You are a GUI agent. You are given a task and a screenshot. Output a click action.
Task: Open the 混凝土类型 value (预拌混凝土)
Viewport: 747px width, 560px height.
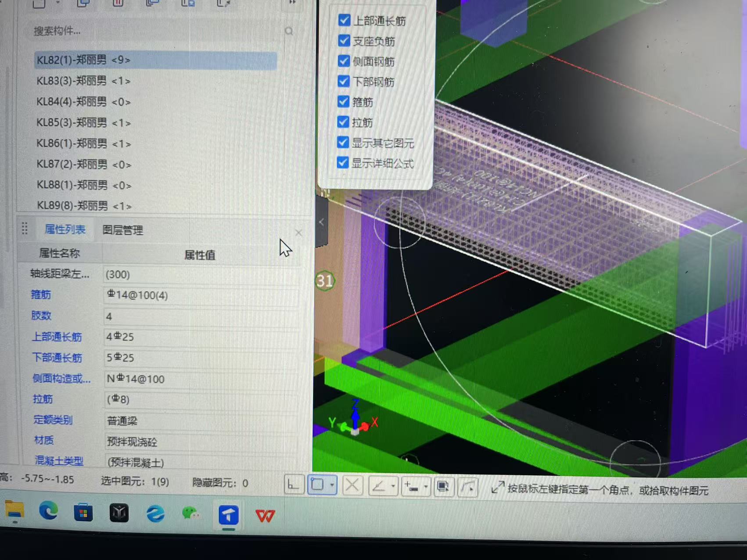click(201, 462)
